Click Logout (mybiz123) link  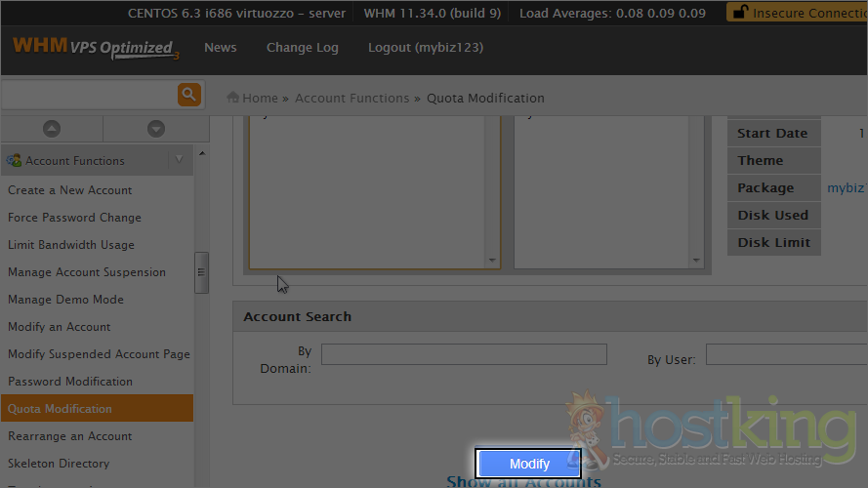click(x=425, y=48)
